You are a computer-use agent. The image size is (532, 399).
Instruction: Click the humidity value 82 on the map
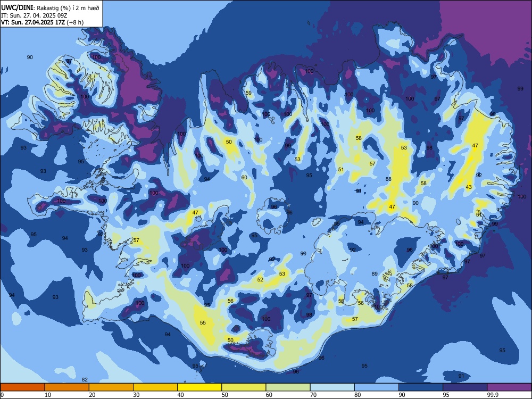[x=85, y=379]
